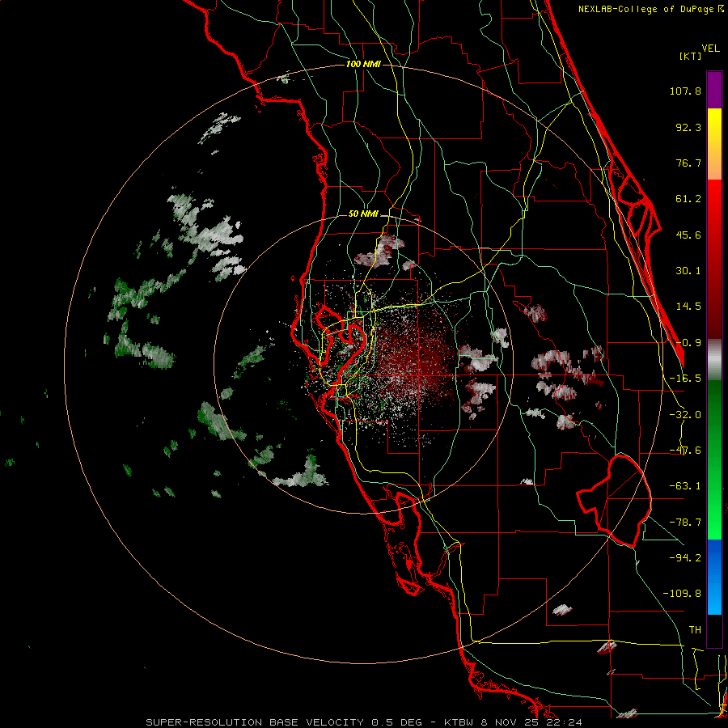Click the [KT] units label

click(x=690, y=56)
